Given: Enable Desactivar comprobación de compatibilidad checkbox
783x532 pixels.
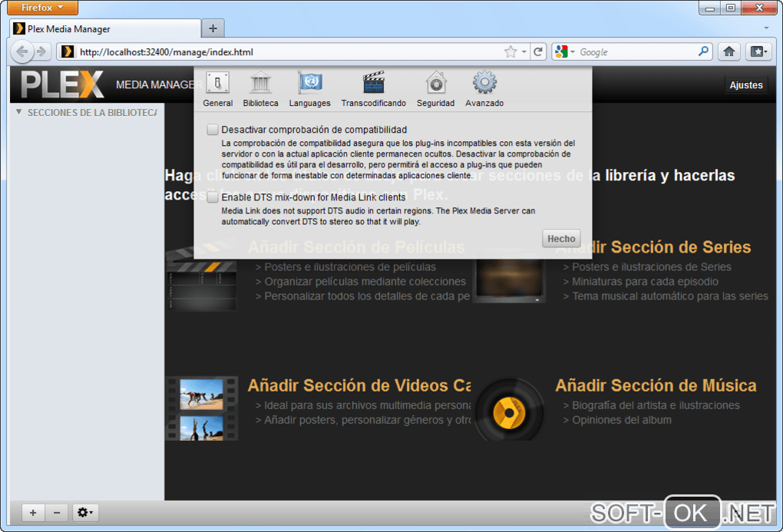Looking at the screenshot, I should [213, 130].
